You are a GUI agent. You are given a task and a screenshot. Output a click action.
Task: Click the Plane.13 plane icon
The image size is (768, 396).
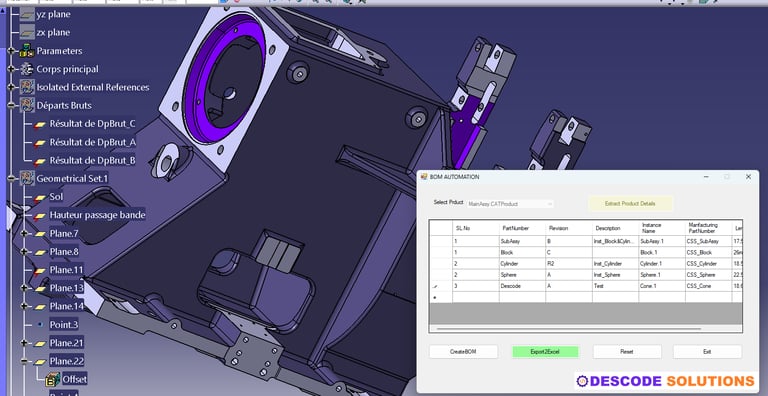click(x=40, y=288)
